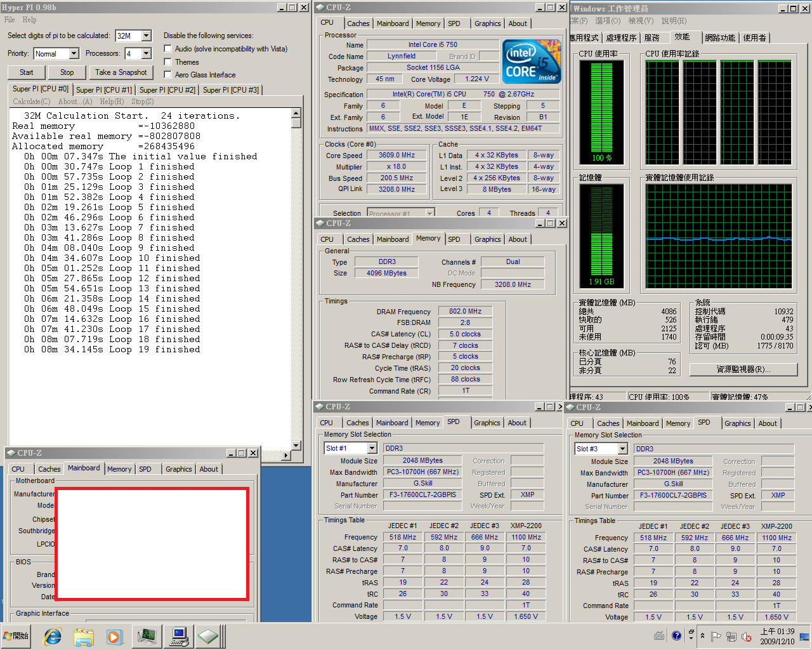This screenshot has height=650, width=812.
Task: Click the CPU usage 100% meter
Action: pos(601,112)
